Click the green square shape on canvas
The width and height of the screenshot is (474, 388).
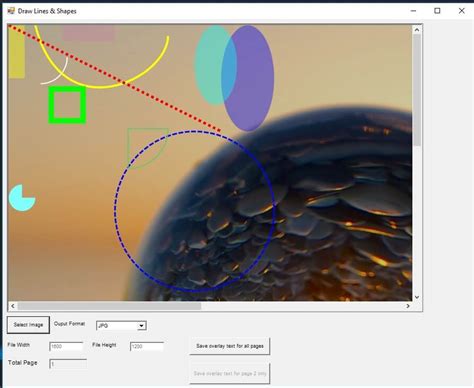coord(67,105)
